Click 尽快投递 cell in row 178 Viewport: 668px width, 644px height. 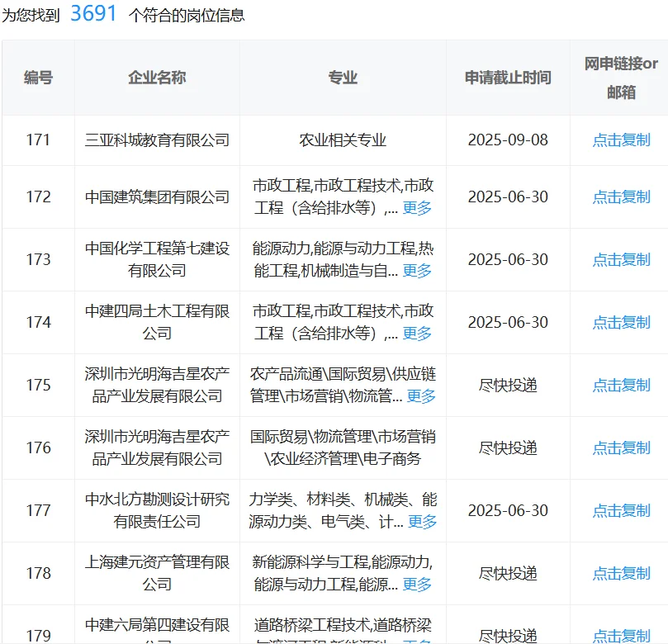[x=508, y=573]
